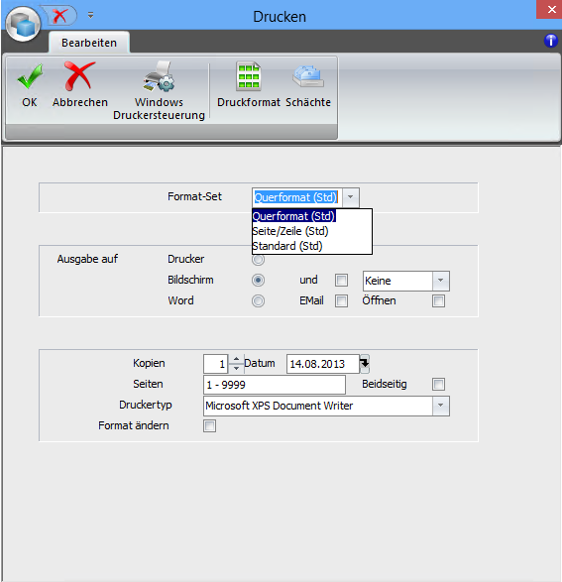
Task: Choose Seite/Zeile (Std) from the list
Action: point(290,231)
